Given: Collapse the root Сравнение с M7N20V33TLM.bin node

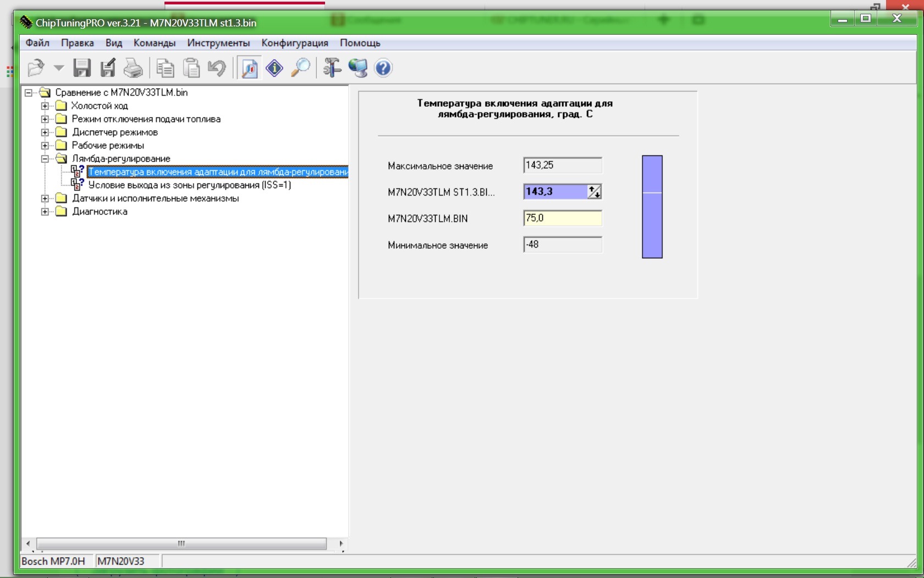Looking at the screenshot, I should pos(29,92).
